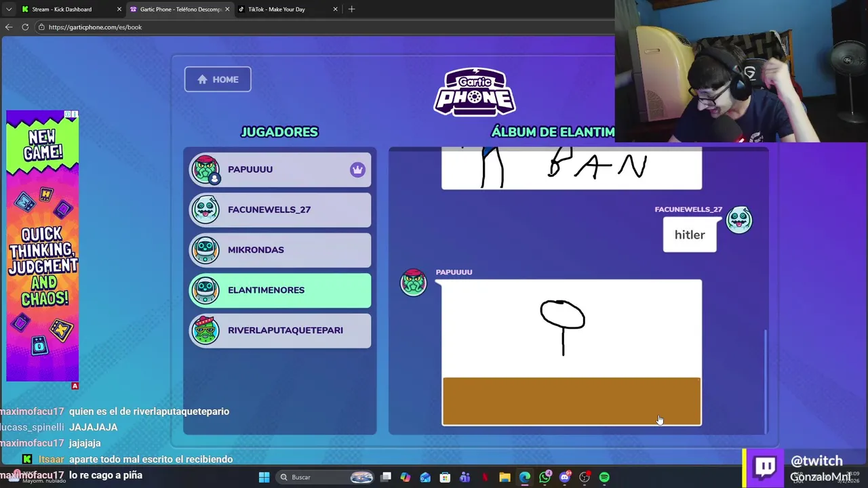868x488 pixels.
Task: Choose RIVERLAPUTAQUETEPARI in the players list
Action: pos(280,330)
